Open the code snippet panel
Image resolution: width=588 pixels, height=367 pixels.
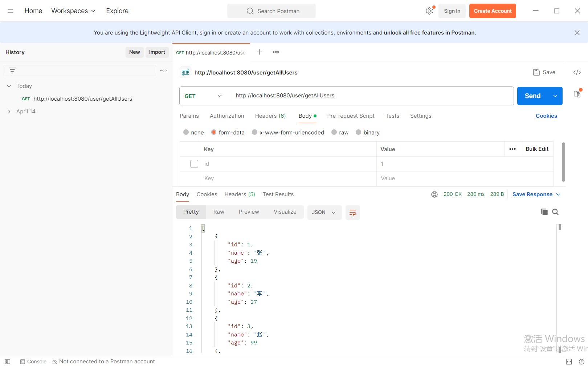click(577, 72)
